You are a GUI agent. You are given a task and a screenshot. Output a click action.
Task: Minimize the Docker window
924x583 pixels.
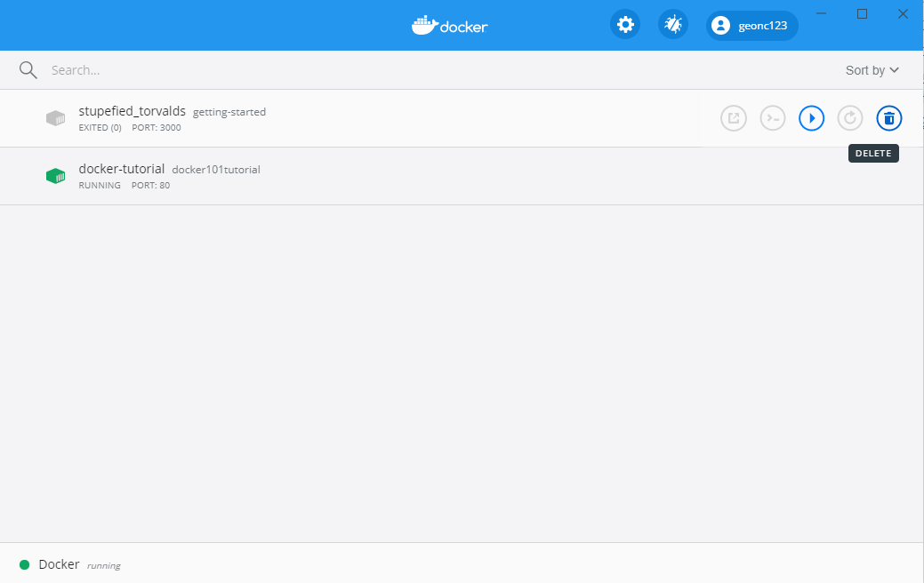[822, 13]
